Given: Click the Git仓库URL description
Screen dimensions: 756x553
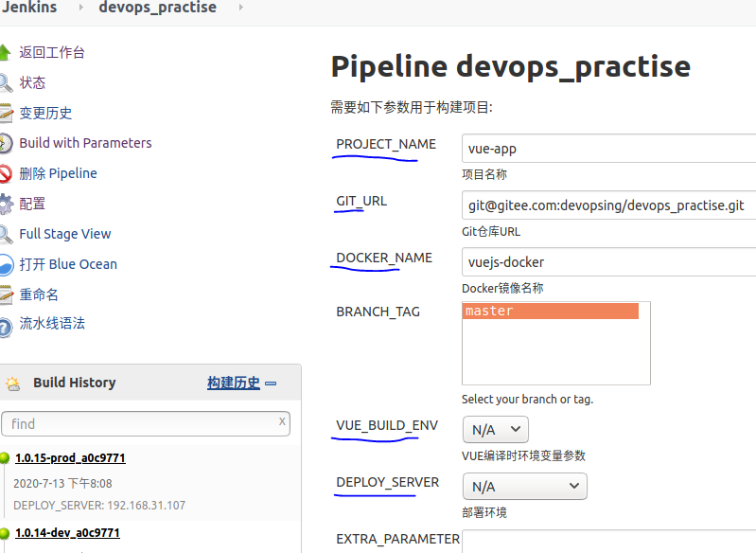Looking at the screenshot, I should coord(491,232).
